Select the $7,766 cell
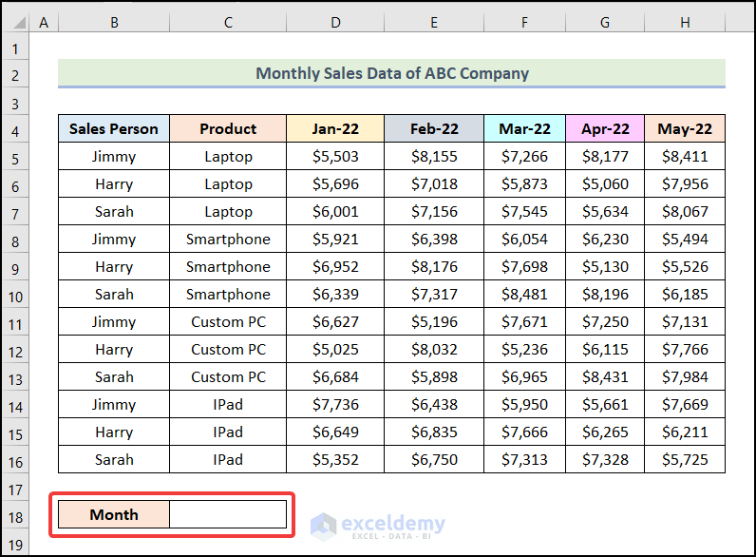756x557 pixels. click(685, 349)
